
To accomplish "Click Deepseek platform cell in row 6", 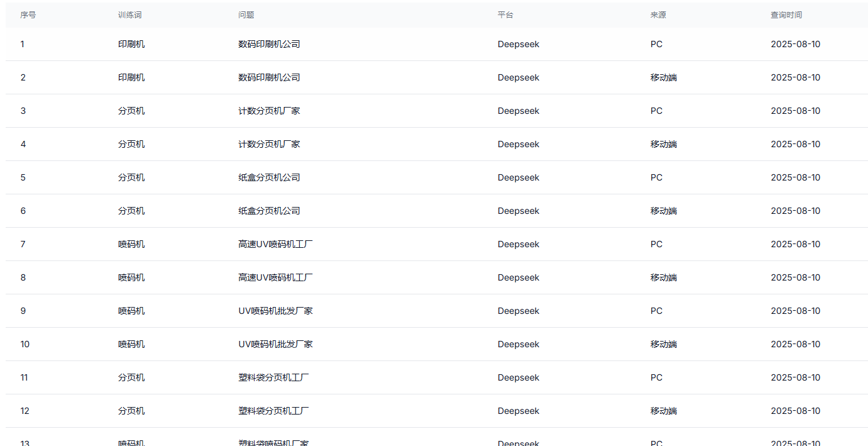I will coord(518,211).
